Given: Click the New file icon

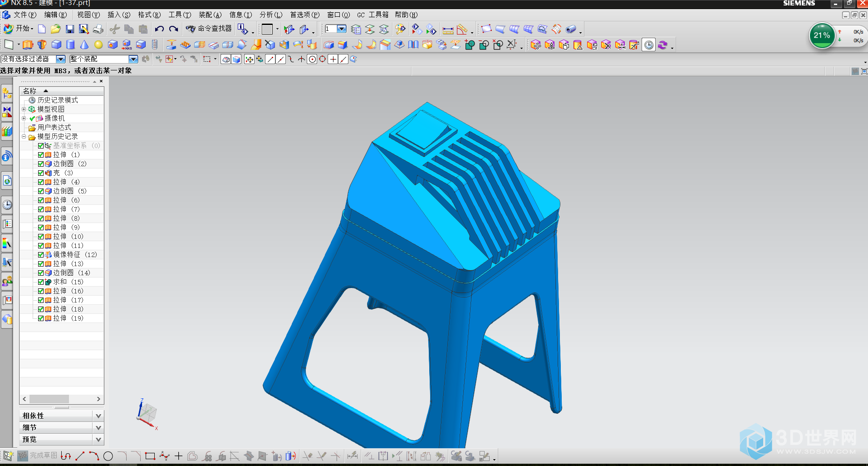Looking at the screenshot, I should pyautogui.click(x=42, y=29).
